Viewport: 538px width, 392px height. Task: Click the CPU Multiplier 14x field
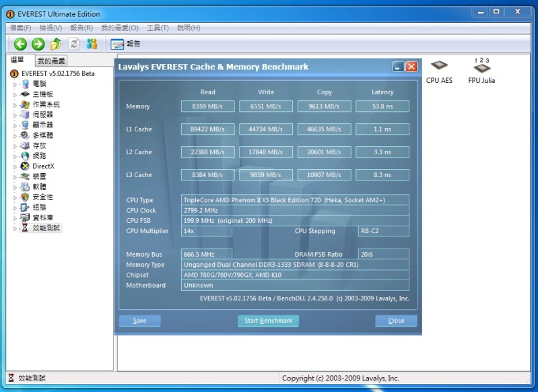coord(207,231)
